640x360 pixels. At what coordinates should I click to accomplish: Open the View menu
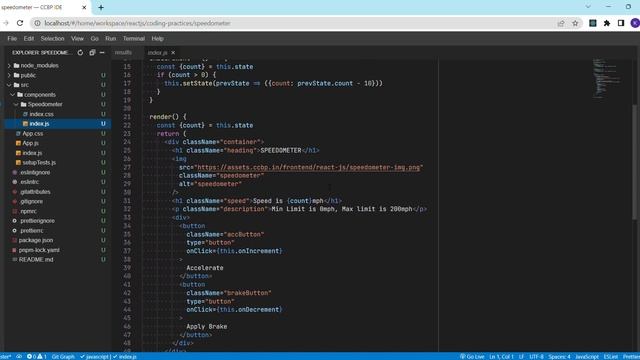(77, 38)
